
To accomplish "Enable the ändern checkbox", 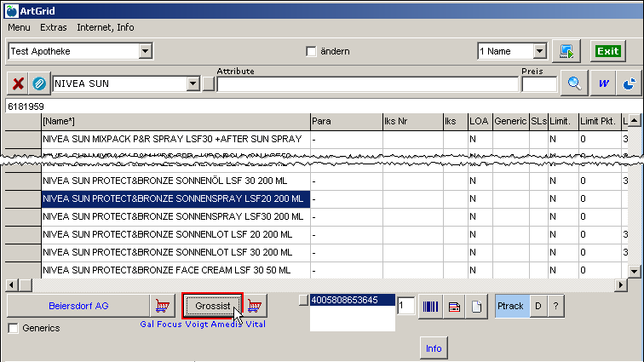I will tap(311, 52).
